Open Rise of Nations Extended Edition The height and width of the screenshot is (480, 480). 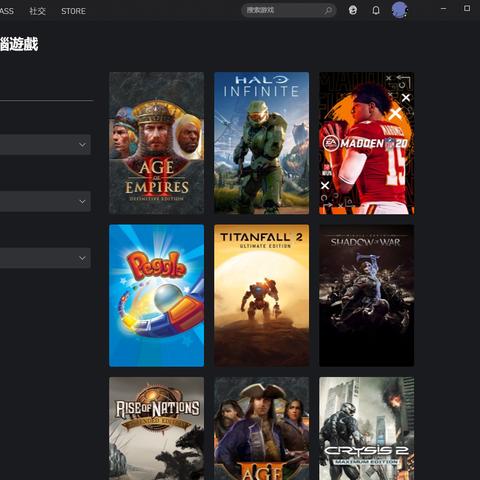point(157,428)
